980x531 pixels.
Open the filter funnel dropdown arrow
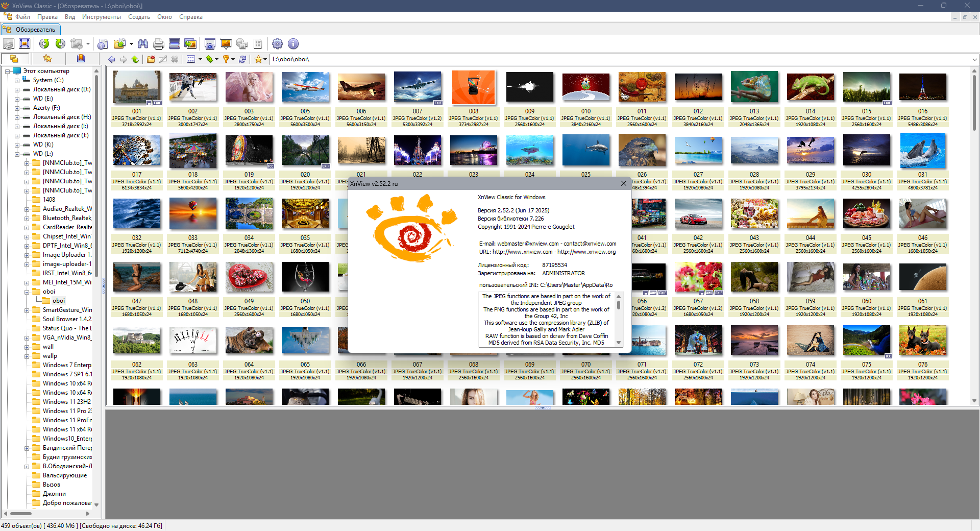(x=233, y=59)
